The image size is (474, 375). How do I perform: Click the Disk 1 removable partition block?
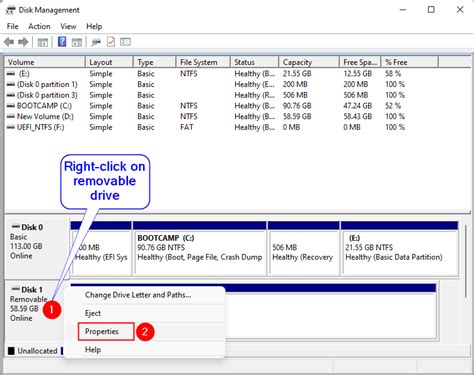pos(330,311)
